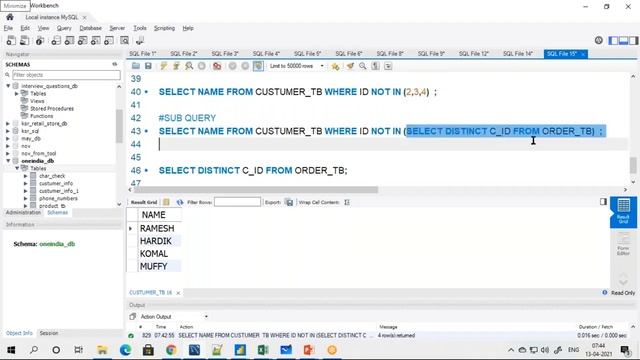The height and width of the screenshot is (360, 640).
Task: Expand the char_check table node
Action: (25, 176)
